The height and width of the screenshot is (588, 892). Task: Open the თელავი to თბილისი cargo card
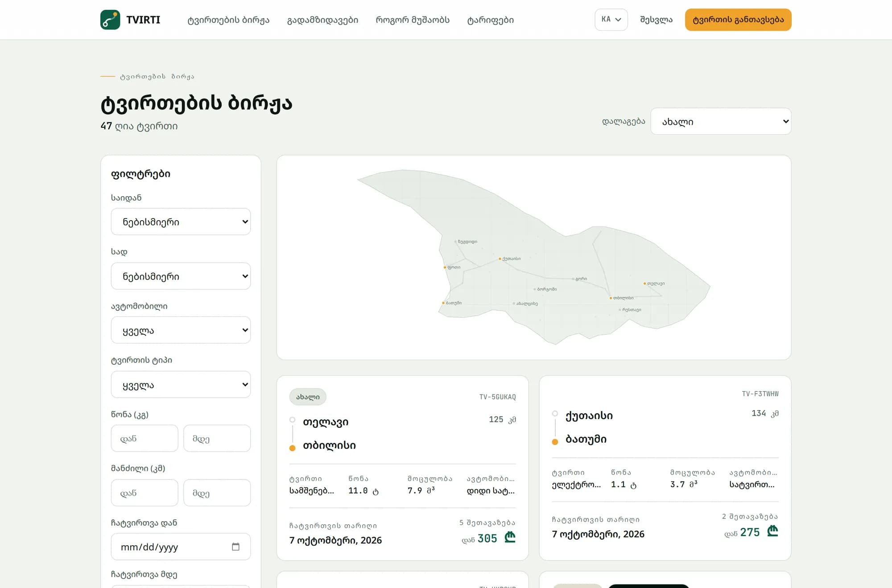pyautogui.click(x=402, y=468)
